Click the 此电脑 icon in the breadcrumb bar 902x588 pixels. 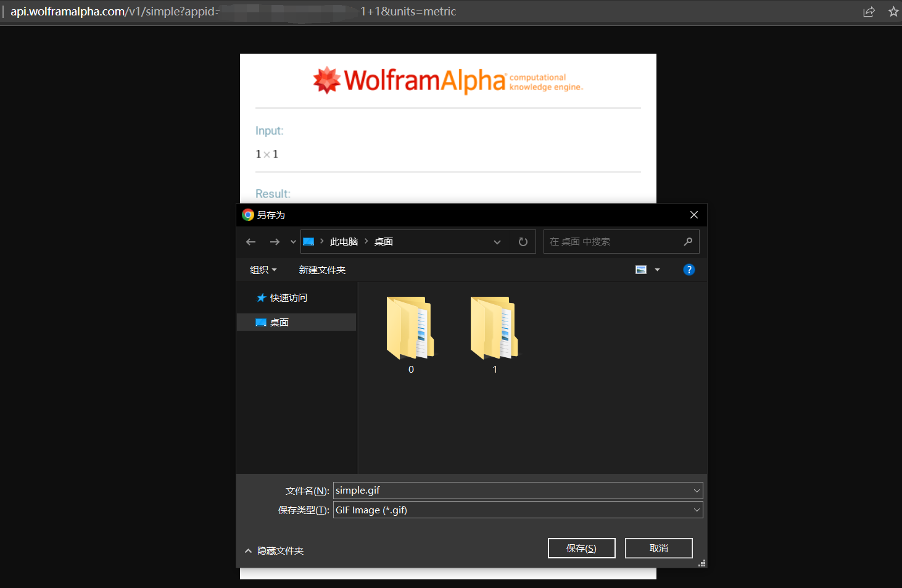tap(343, 241)
